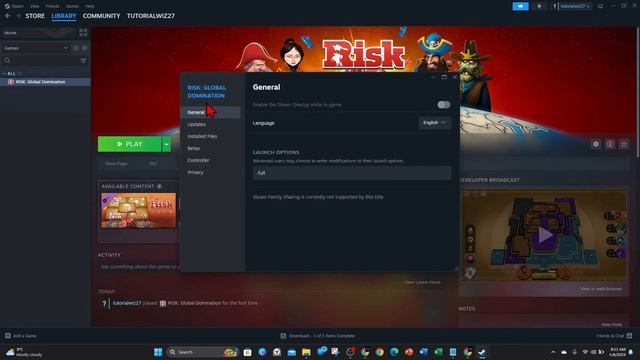Image resolution: width=640 pixels, height=360 pixels.
Task: Click the ready-to-play filter icon
Action: pyautogui.click(x=84, y=48)
